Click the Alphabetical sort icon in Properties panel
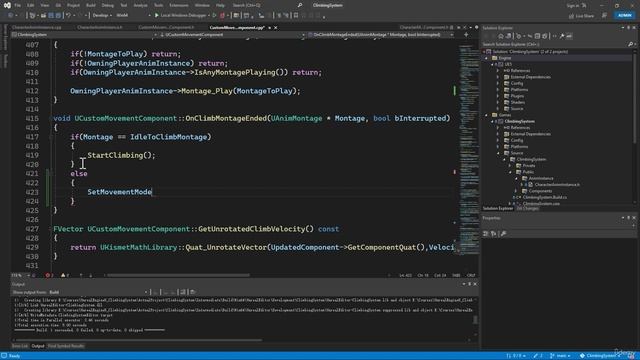 493,233
